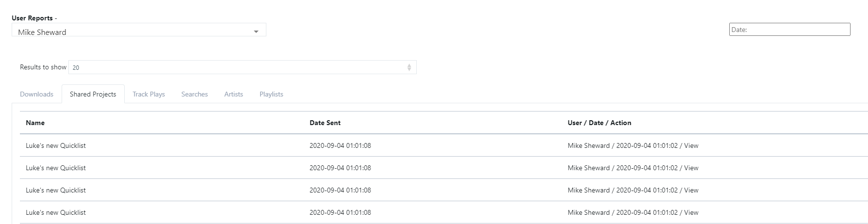The height and width of the screenshot is (224, 868).
Task: Click View in the third table row
Action: coord(691,190)
